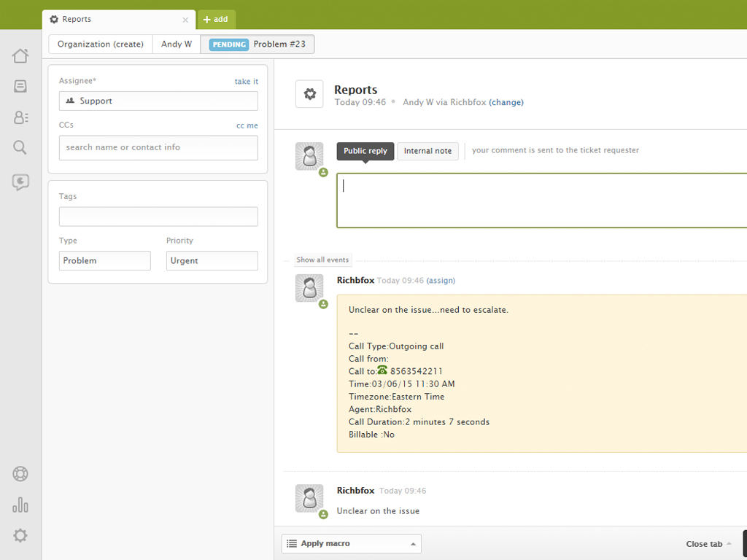Open the add new tab button
Screen dimensions: 747x560
pos(216,20)
